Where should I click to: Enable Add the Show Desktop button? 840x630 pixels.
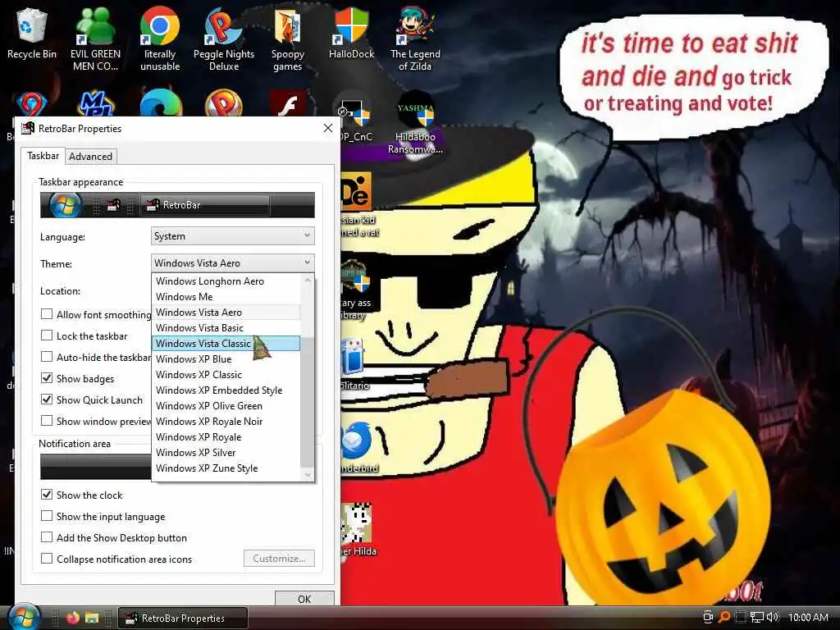tap(47, 537)
